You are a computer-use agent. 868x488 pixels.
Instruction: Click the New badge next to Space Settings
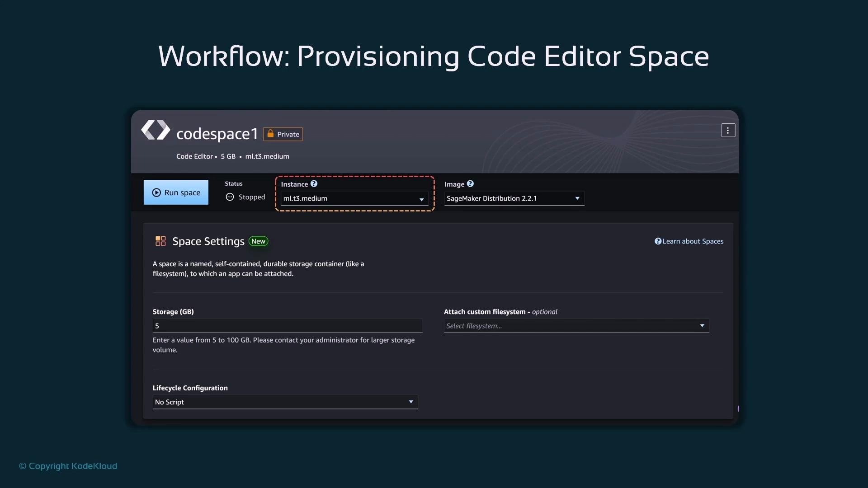click(259, 241)
